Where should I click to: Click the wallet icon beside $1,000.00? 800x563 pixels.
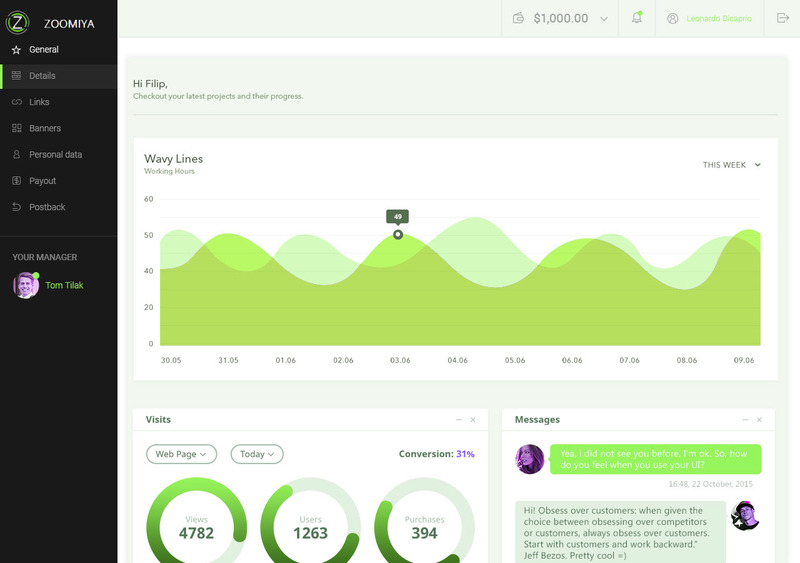pos(518,18)
